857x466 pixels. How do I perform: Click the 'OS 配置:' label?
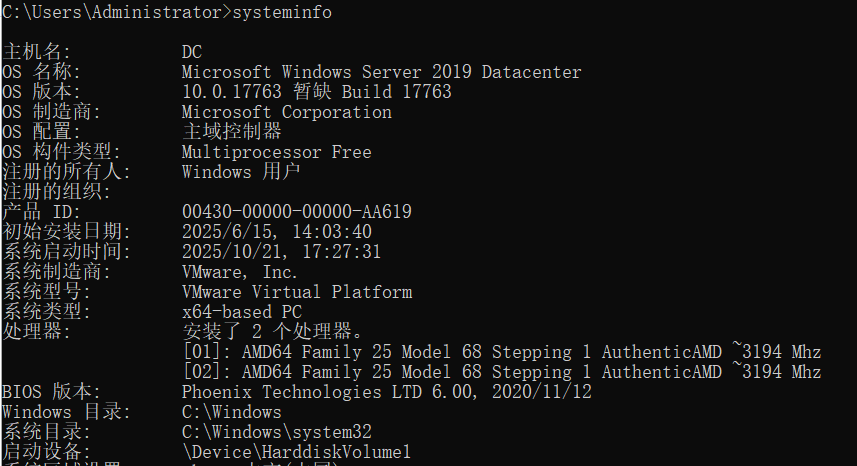tap(42, 132)
